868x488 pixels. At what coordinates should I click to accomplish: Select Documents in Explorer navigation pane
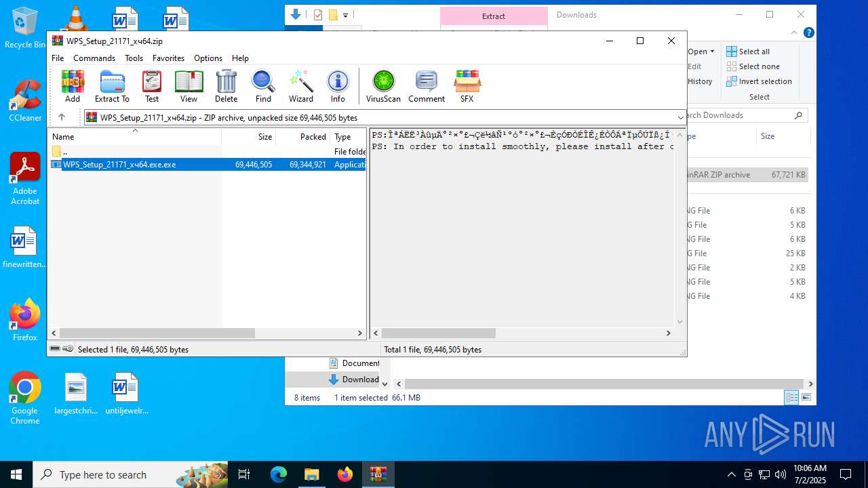[x=353, y=363]
